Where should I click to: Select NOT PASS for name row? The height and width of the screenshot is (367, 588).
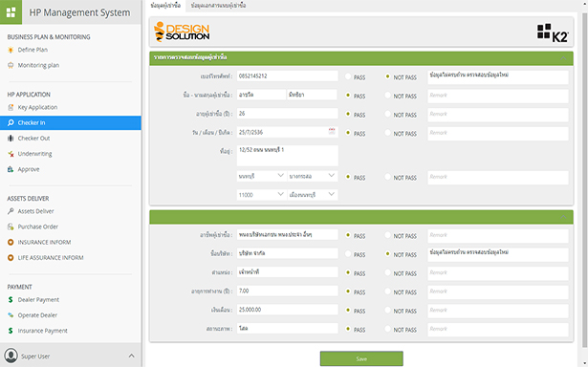point(388,96)
